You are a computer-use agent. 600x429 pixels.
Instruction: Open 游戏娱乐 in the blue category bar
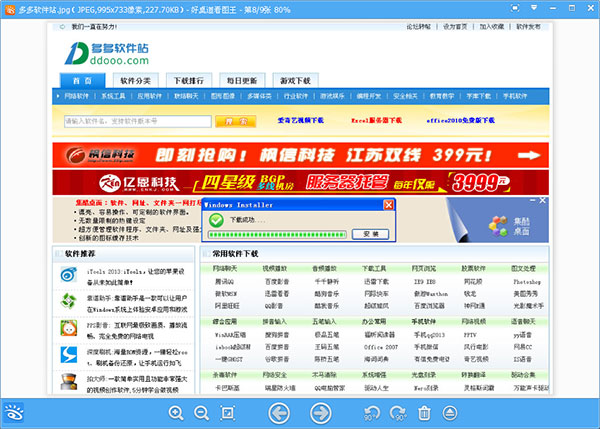(333, 96)
